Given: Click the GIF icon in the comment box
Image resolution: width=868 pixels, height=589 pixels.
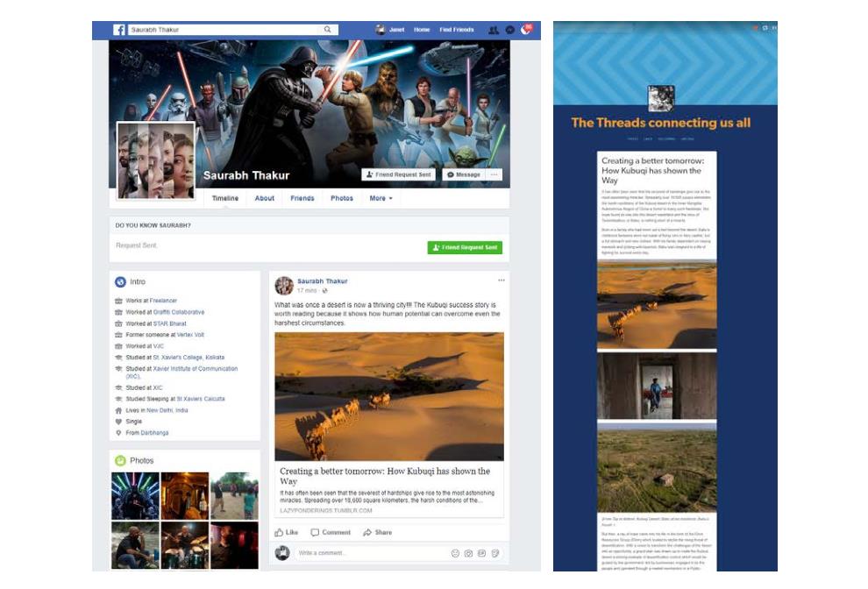Looking at the screenshot, I should (x=481, y=553).
